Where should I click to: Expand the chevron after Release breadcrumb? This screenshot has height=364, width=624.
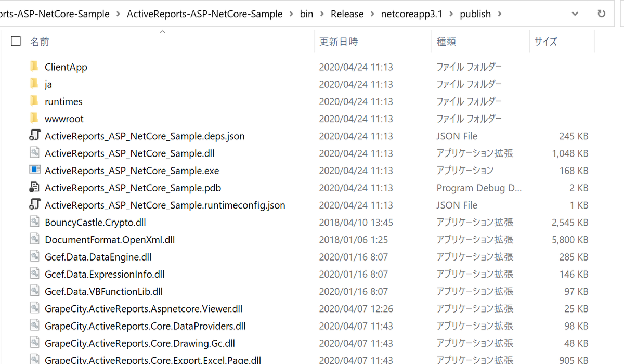[372, 14]
